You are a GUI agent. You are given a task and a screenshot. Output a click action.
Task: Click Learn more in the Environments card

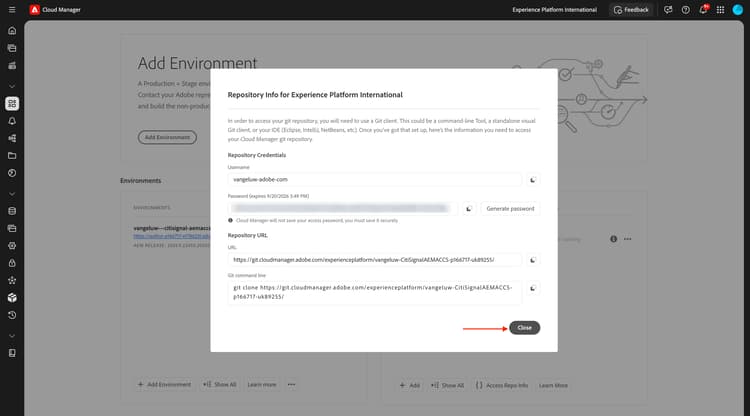(x=262, y=384)
